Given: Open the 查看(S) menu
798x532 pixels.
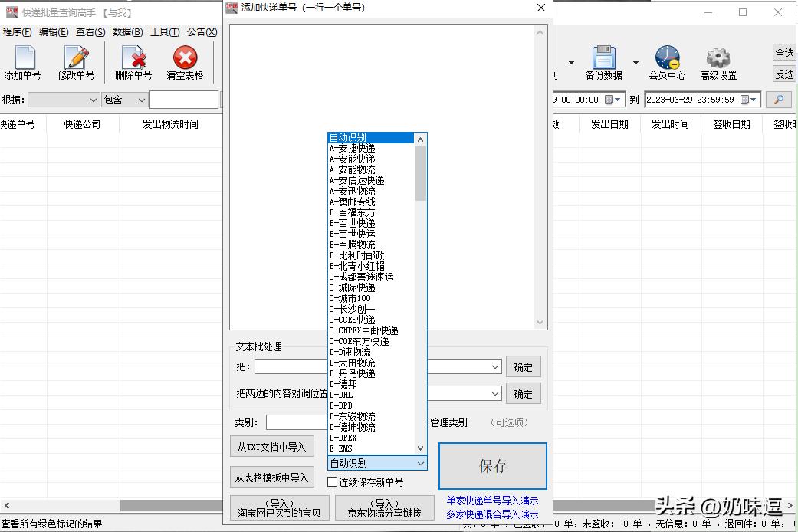Looking at the screenshot, I should (90, 32).
